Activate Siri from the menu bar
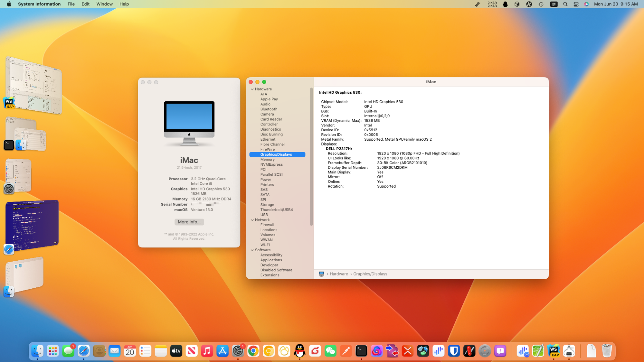The width and height of the screenshot is (644, 362). tap(587, 4)
